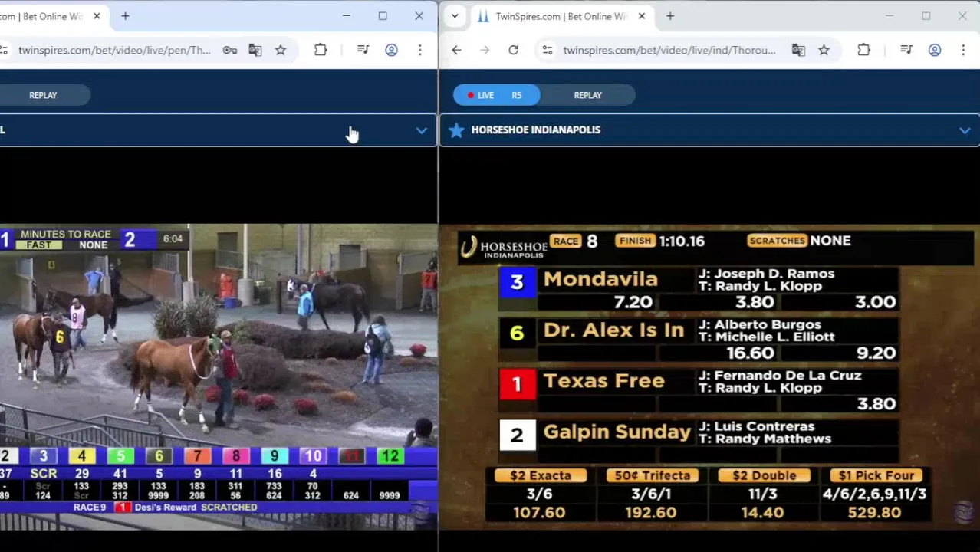
Task: Bookmark the twinspires pen/Th page with star
Action: [x=281, y=51]
